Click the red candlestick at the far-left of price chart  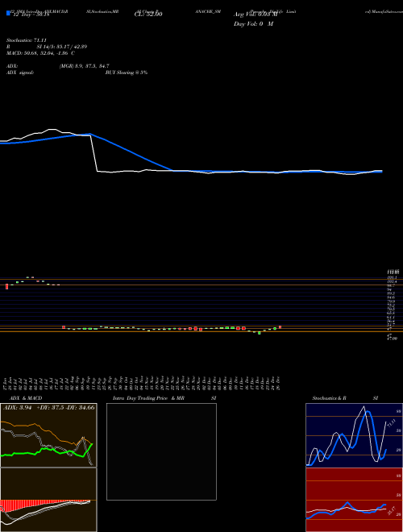tap(6, 287)
